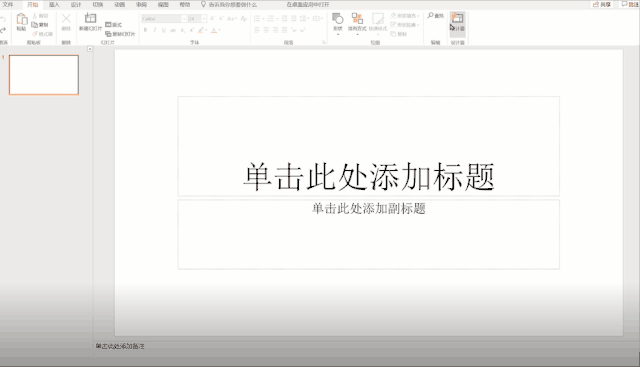Click Shape Outline (形状轮廓) button
Screen dimensions: 640x367
pyautogui.click(x=405, y=25)
